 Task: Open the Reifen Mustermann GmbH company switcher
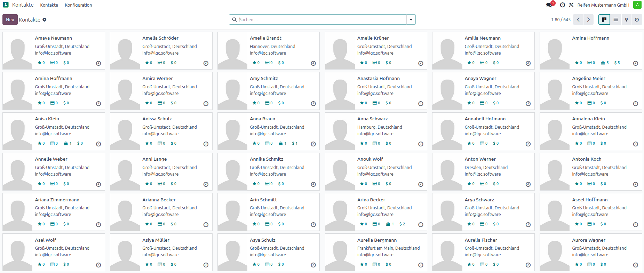603,5
